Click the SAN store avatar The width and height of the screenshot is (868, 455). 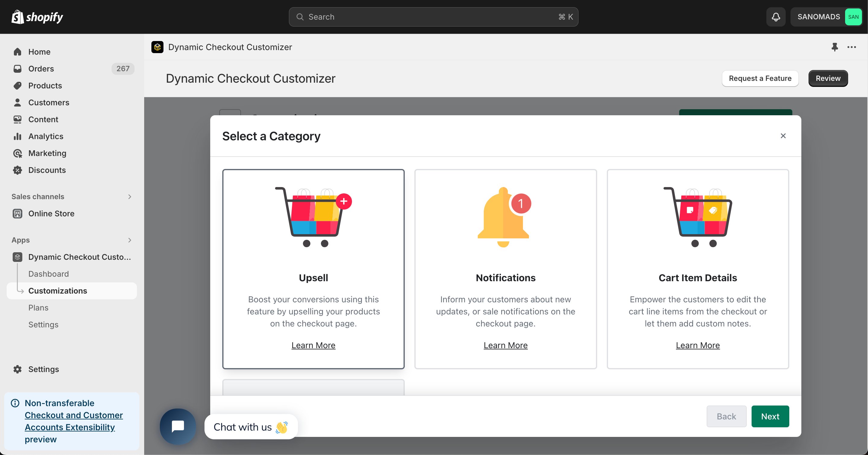coord(853,17)
